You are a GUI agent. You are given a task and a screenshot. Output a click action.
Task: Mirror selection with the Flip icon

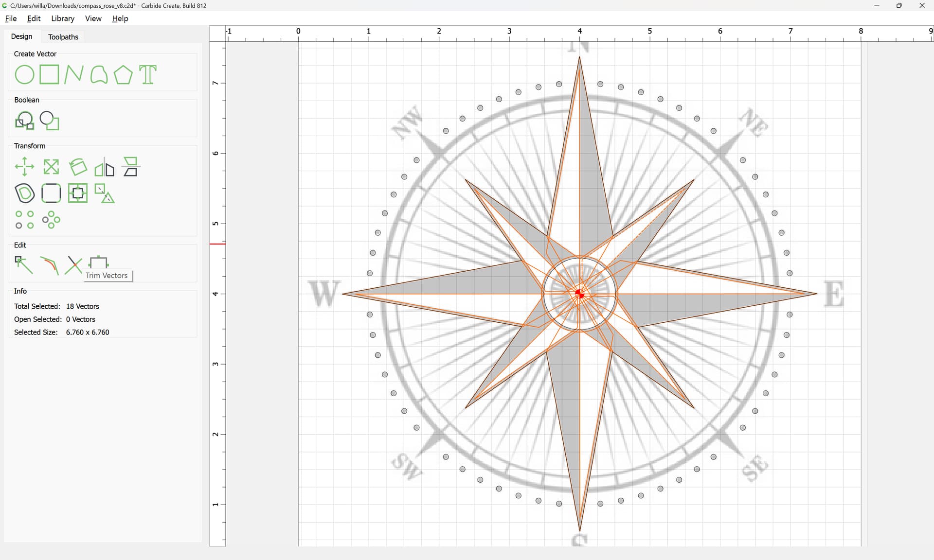(x=104, y=167)
